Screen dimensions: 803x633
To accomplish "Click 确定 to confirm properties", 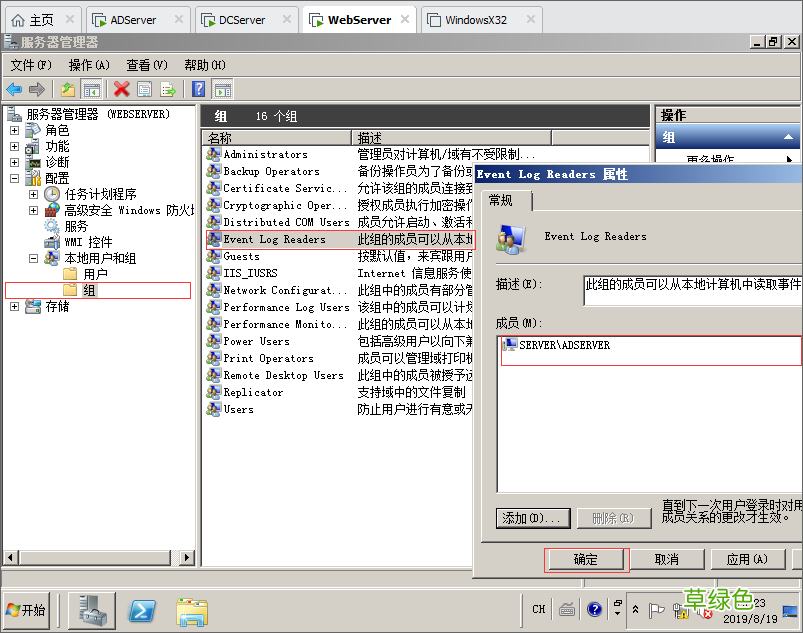I will 586,560.
